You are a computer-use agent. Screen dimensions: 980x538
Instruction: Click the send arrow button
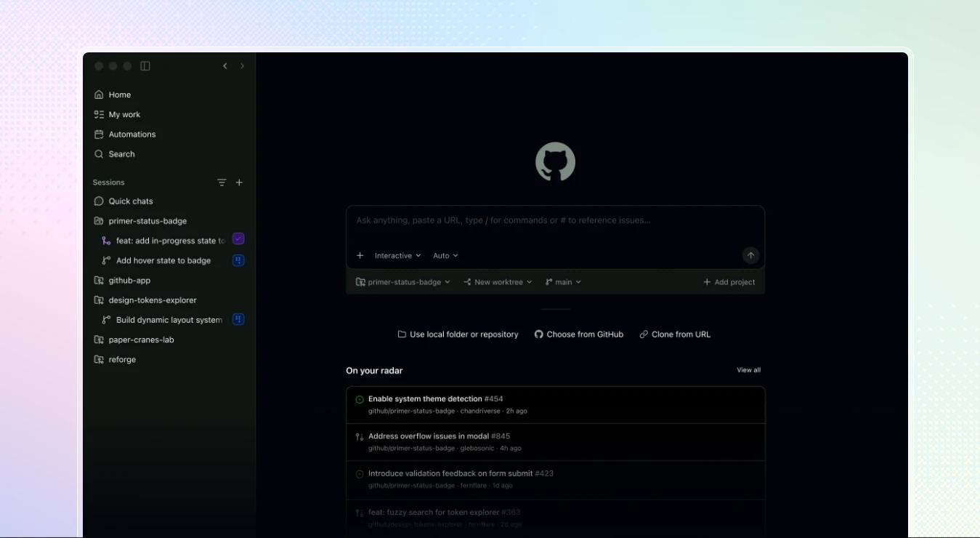point(751,255)
